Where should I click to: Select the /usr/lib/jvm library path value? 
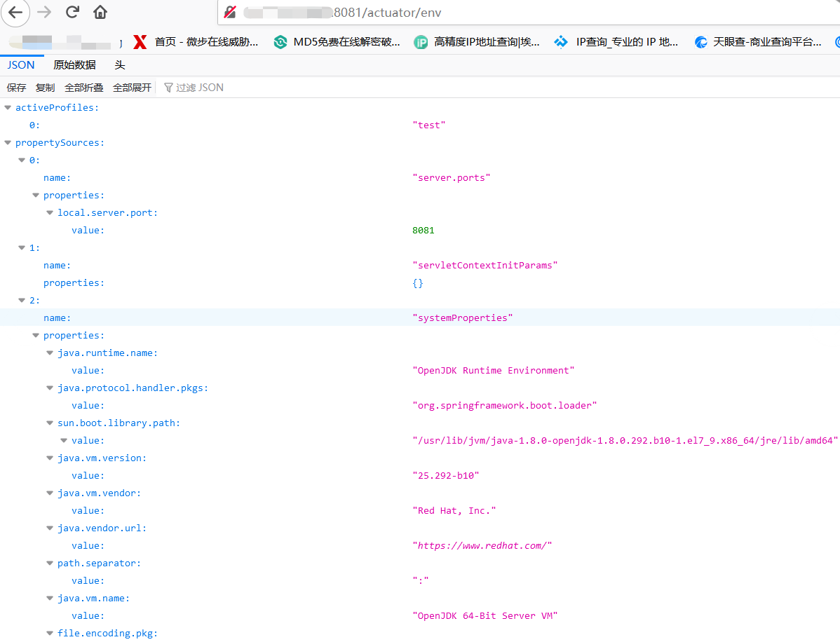[x=625, y=440]
